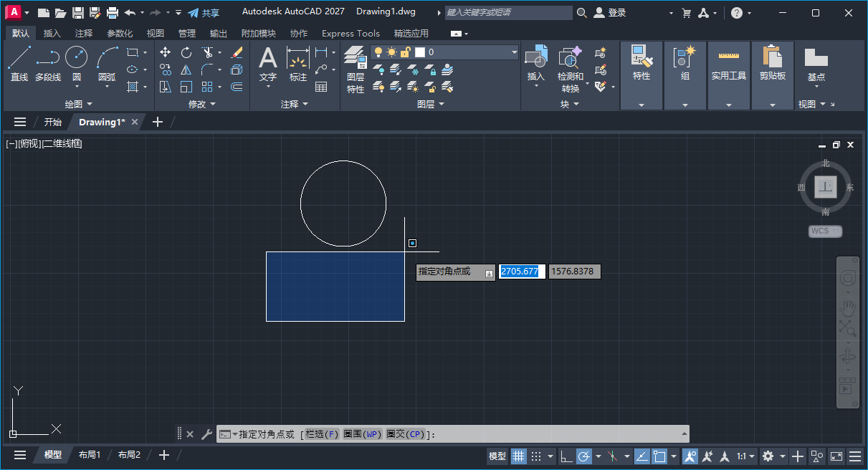Insert a table using Table icon

click(321, 87)
